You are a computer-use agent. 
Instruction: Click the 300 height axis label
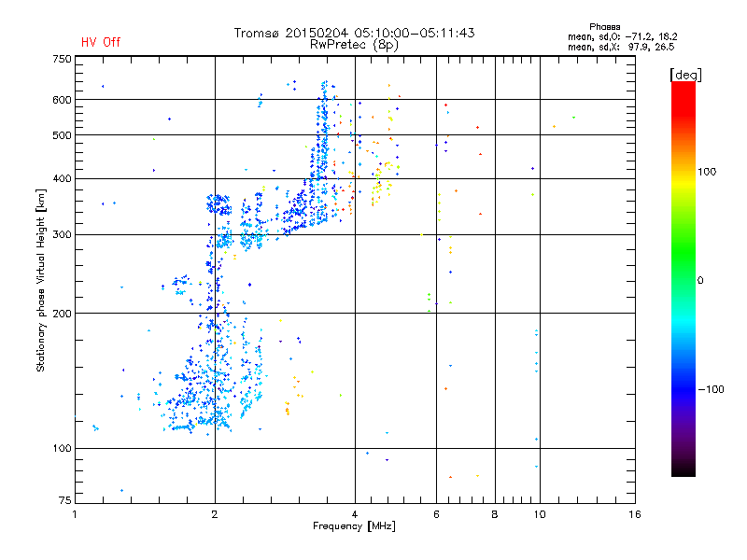(x=62, y=235)
